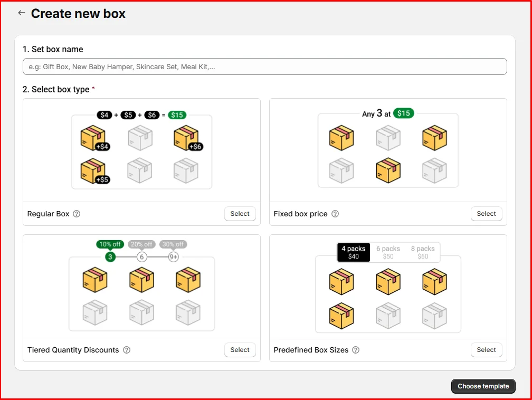Click the 'Tiered Quantity Discounts' label text
532x400 pixels.
pos(73,350)
